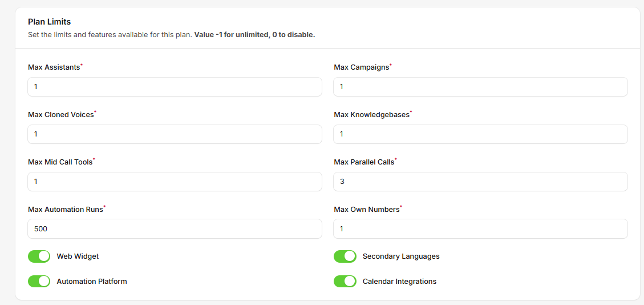
Task: Click the Max Assistants input field
Action: point(175,87)
